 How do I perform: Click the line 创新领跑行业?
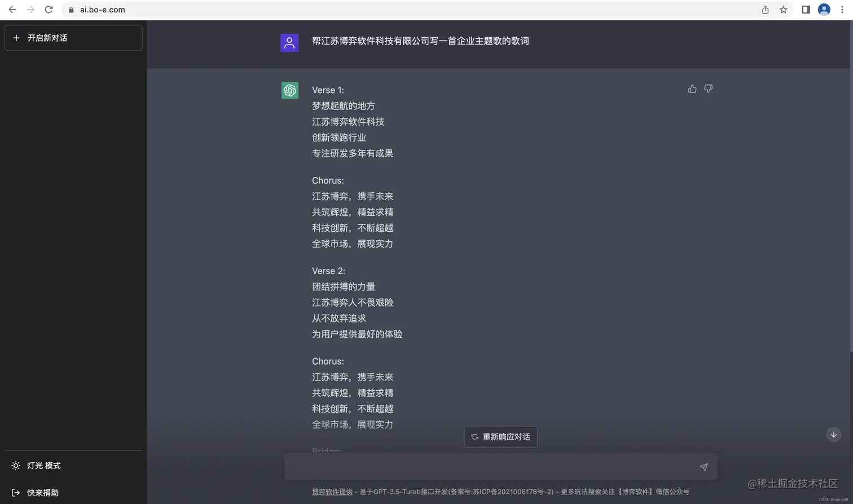point(339,138)
